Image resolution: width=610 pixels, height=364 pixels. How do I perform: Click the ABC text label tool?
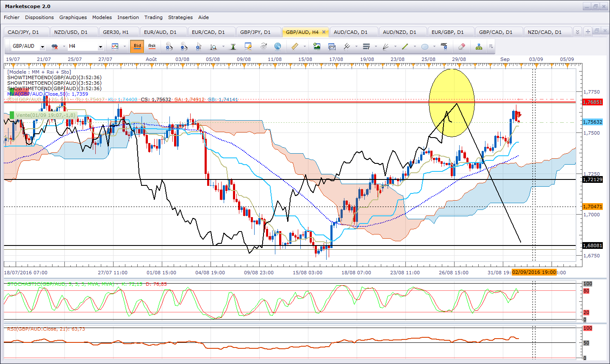444,46
